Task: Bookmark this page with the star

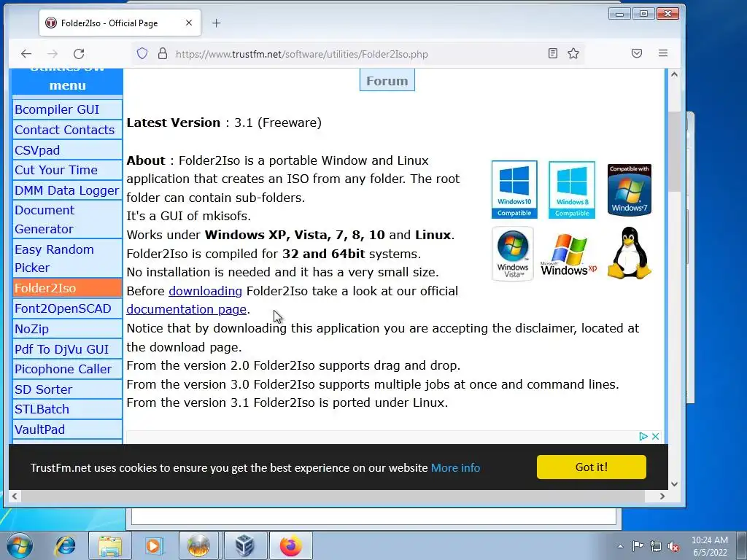Action: tap(573, 53)
